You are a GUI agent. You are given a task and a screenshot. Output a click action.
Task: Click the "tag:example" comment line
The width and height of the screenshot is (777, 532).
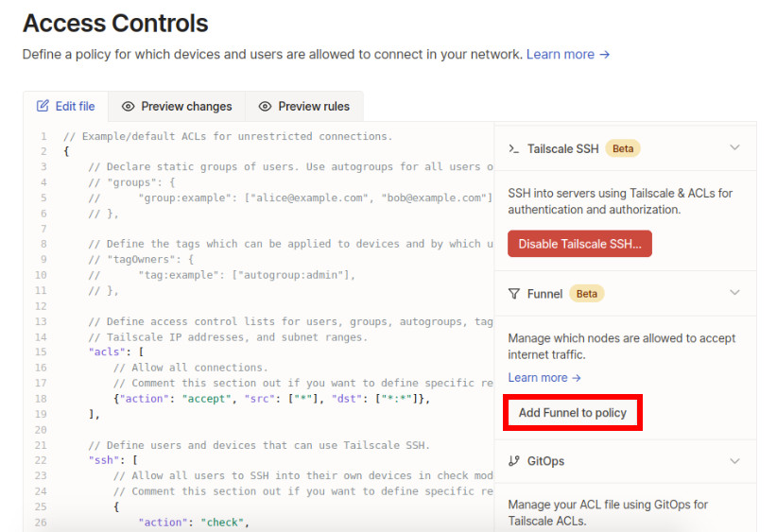click(222, 275)
